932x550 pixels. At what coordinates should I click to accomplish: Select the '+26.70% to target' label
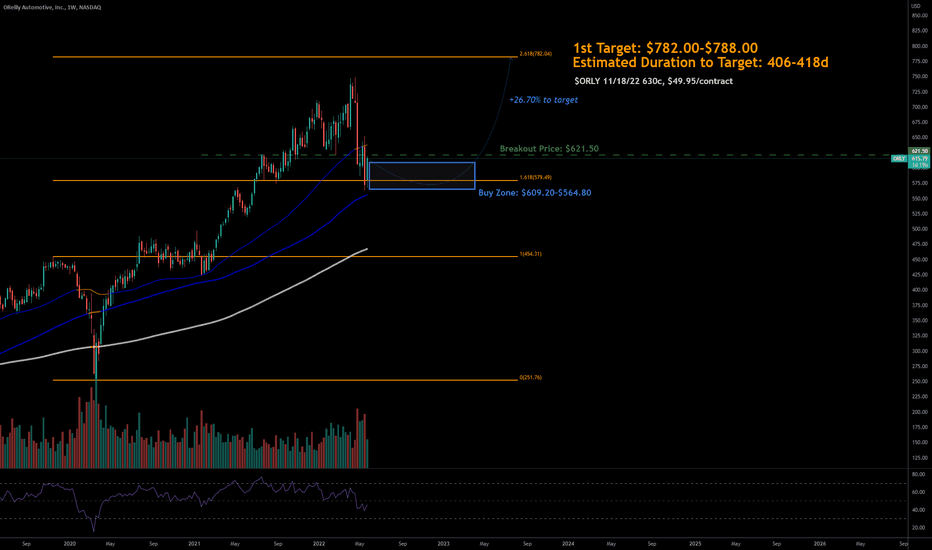tap(543, 100)
